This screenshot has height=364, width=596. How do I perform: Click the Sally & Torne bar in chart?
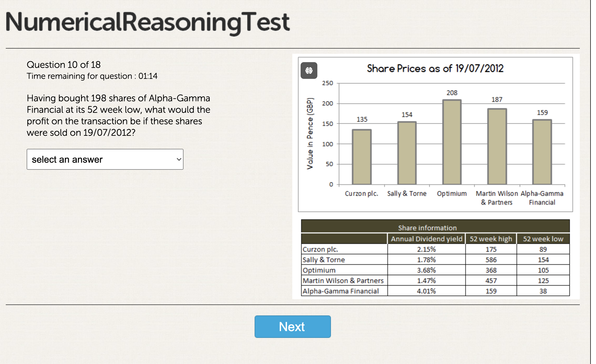tap(407, 153)
